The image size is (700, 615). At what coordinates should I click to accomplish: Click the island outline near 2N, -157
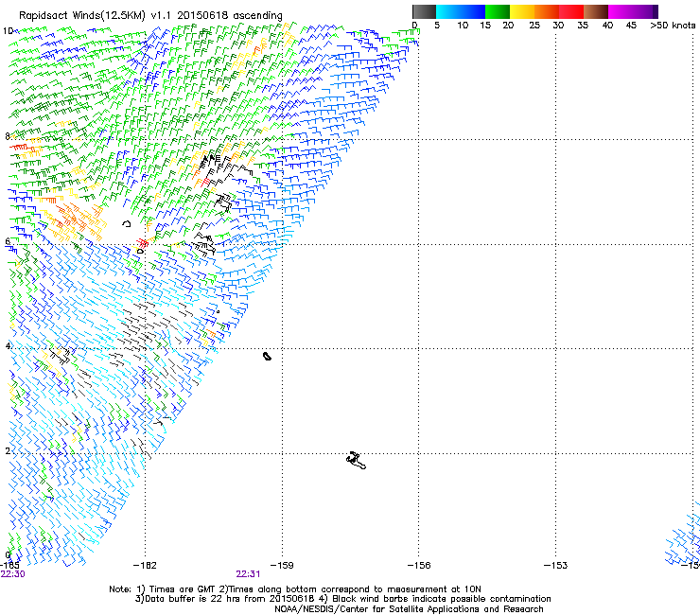coord(356,461)
